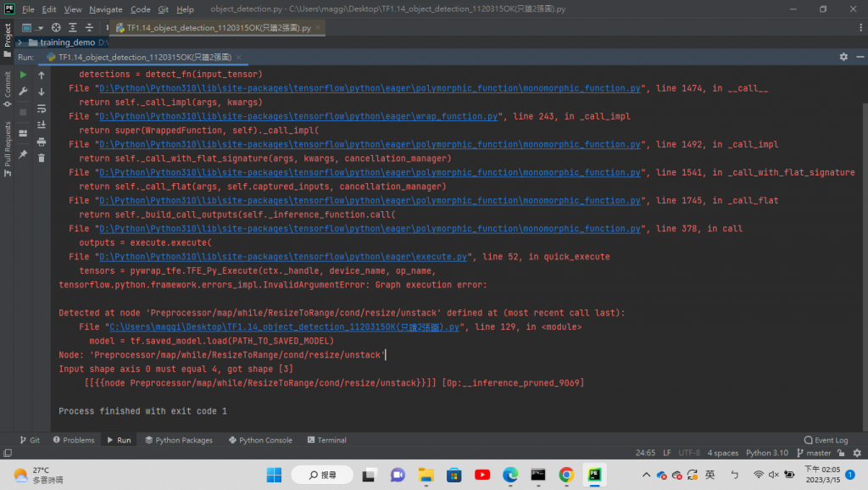Open Desktop script line 129 link
Viewport: 868px width, 490px height.
pyautogui.click(x=285, y=327)
